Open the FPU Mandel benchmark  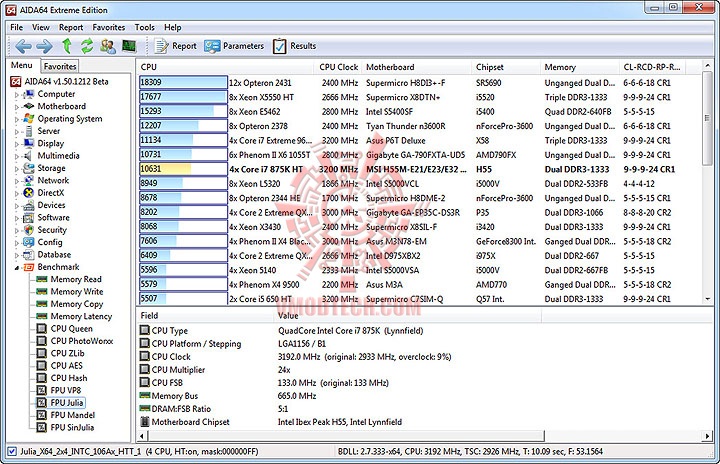click(x=73, y=415)
